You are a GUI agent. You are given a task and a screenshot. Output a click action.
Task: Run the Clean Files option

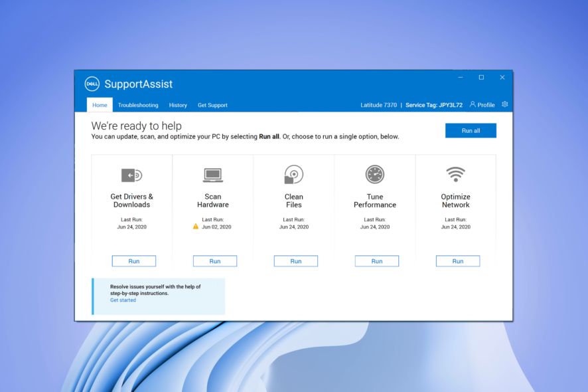click(x=296, y=261)
